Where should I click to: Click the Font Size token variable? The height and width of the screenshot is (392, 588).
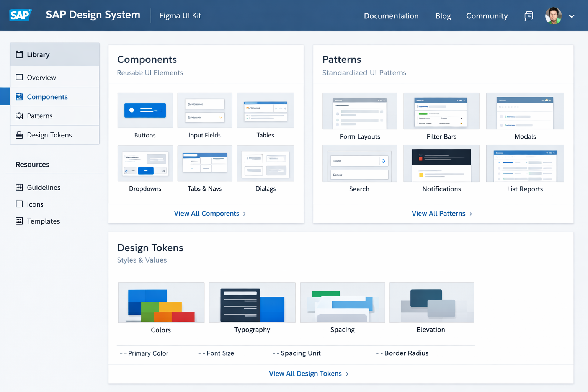pos(216,353)
